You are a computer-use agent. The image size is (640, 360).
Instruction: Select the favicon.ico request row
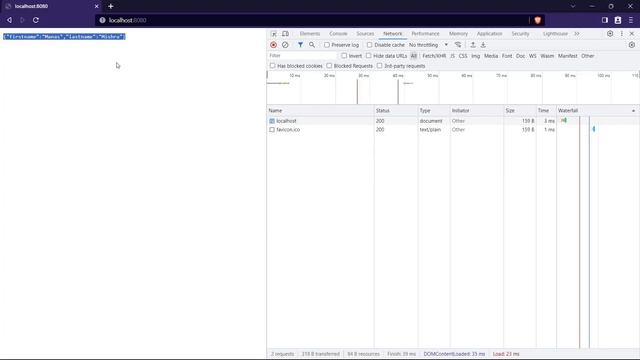pyautogui.click(x=453, y=129)
